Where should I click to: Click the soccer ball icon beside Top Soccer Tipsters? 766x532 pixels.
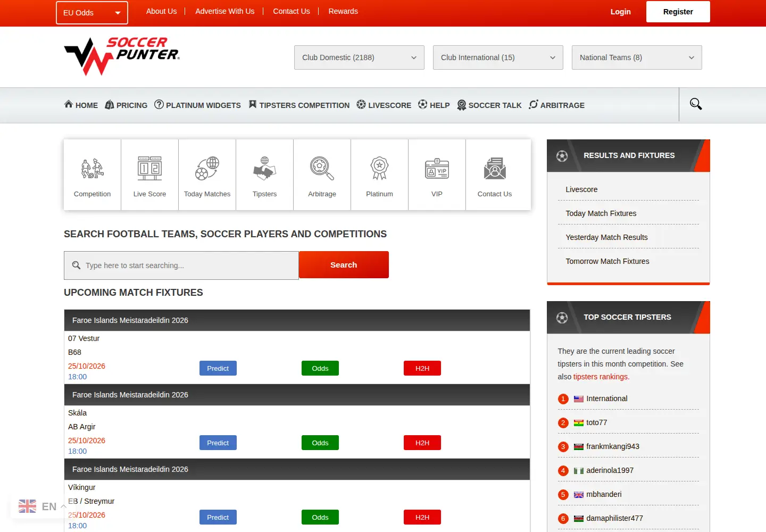tap(562, 318)
